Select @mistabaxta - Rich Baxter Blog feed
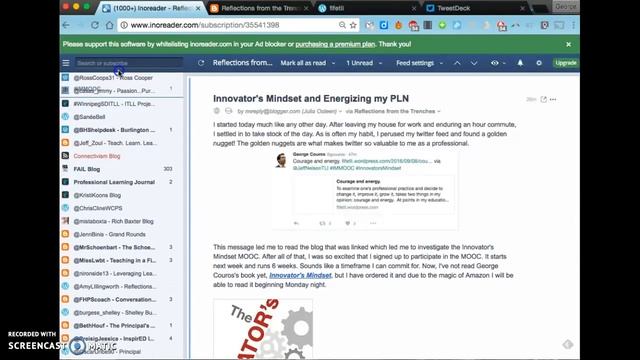 tap(113, 222)
